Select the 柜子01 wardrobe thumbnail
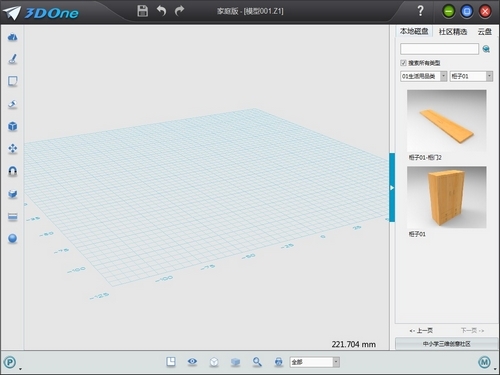500x375 pixels. coord(446,197)
